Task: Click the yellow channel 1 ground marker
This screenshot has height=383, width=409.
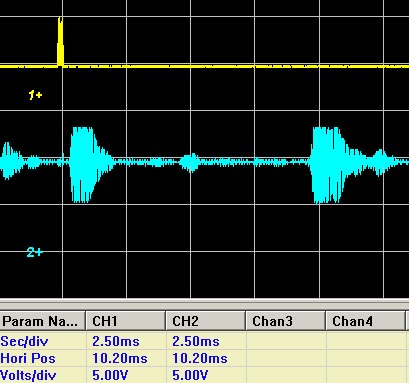Action: click(x=35, y=95)
